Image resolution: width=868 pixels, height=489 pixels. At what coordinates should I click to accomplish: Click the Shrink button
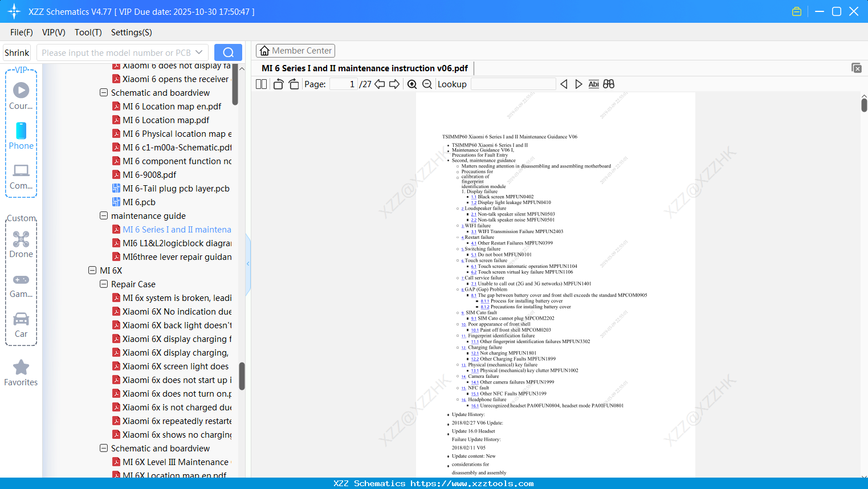click(17, 52)
